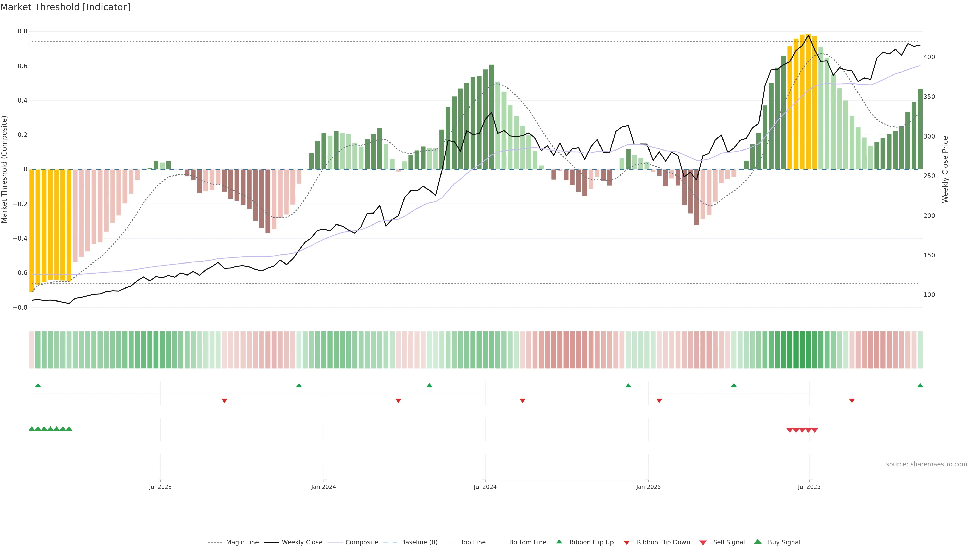Screen dimensions: 980x551
Task: Toggle Weekly Close series in legend
Action: click(302, 542)
